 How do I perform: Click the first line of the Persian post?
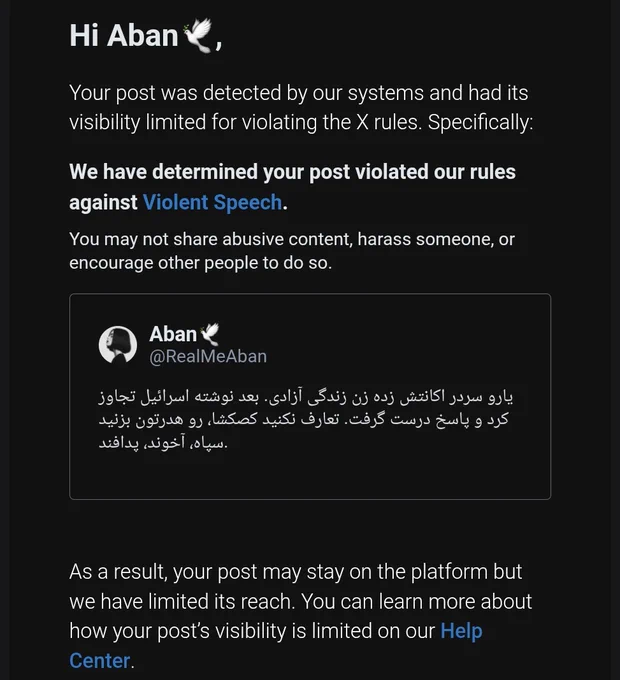[306, 397]
